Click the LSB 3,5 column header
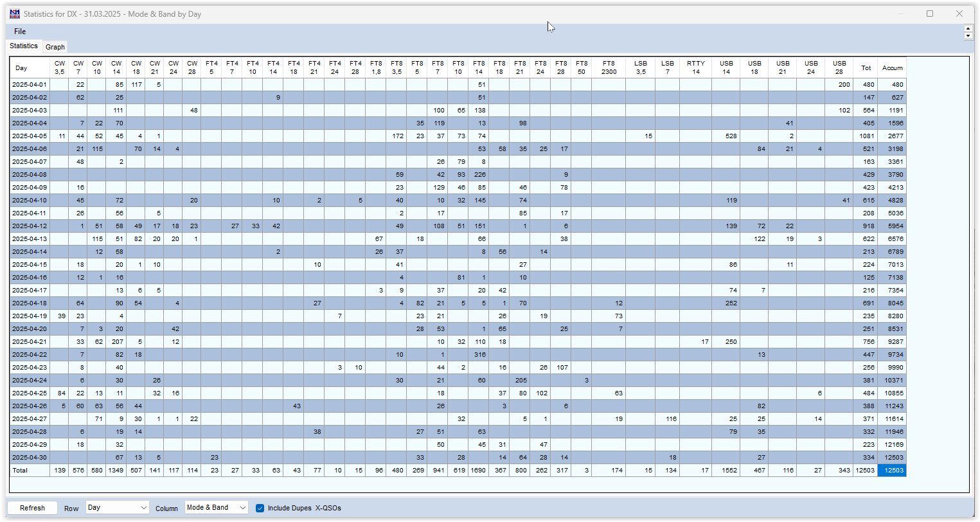Viewport: 980px width, 522px height. point(641,67)
